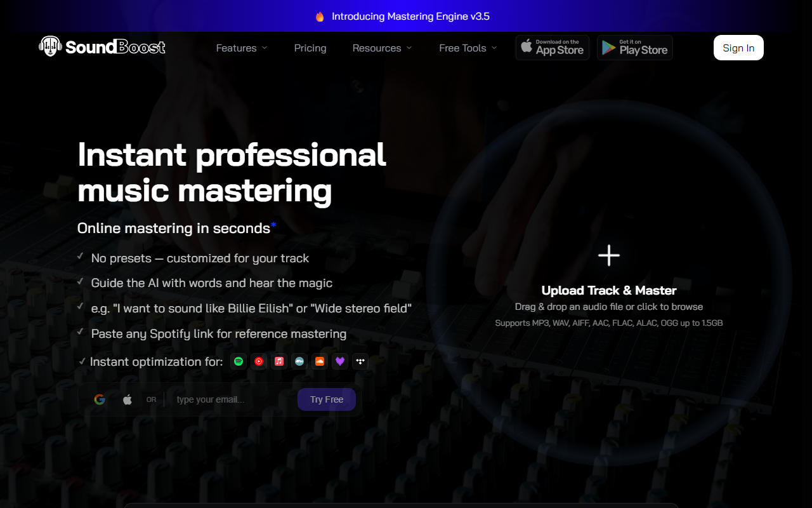Viewport: 812px width, 508px height.
Task: Click "Guide the AI with words" line
Action: [x=212, y=283]
